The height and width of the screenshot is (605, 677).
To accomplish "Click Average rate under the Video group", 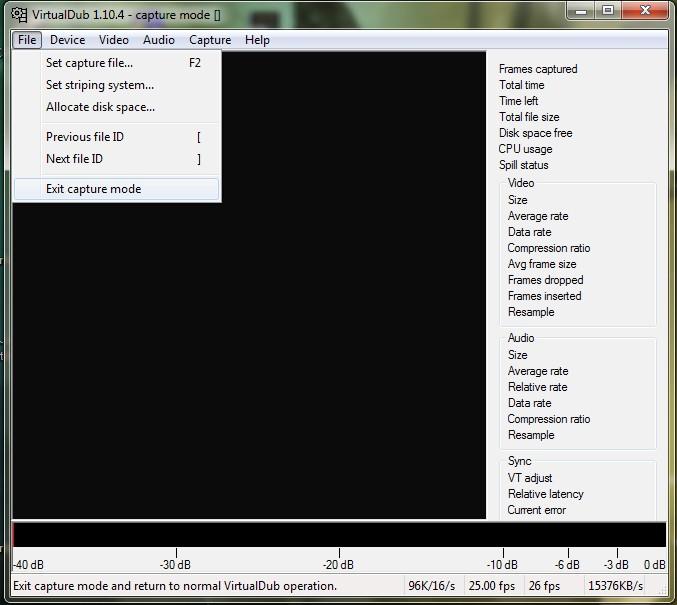I will tap(538, 216).
